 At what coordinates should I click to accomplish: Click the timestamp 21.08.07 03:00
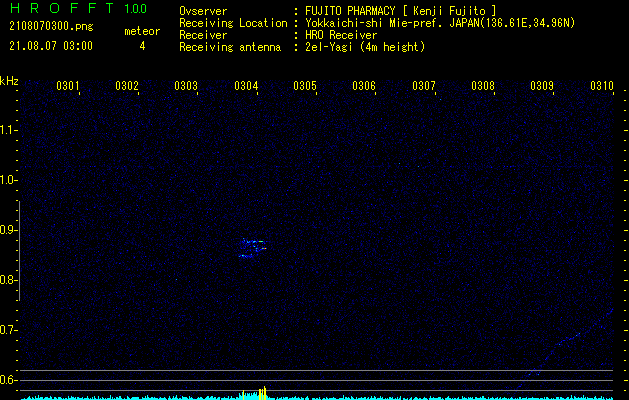(51, 46)
